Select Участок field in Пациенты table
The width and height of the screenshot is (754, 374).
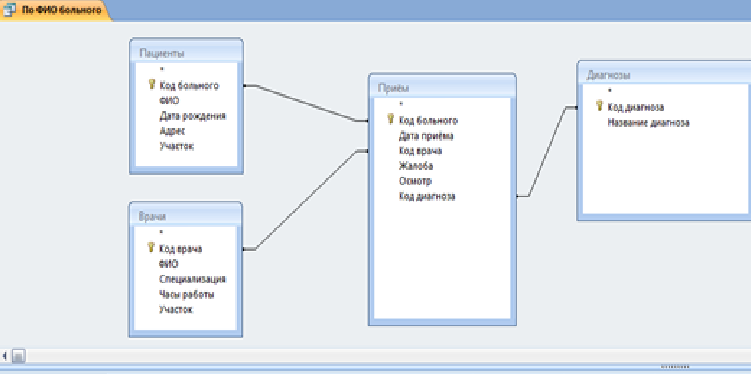pyautogui.click(x=176, y=146)
